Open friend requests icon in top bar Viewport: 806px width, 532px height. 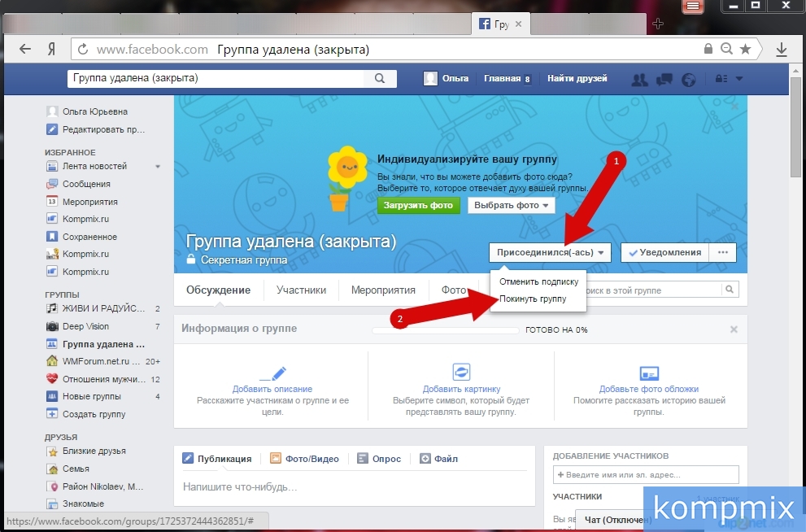coord(640,79)
